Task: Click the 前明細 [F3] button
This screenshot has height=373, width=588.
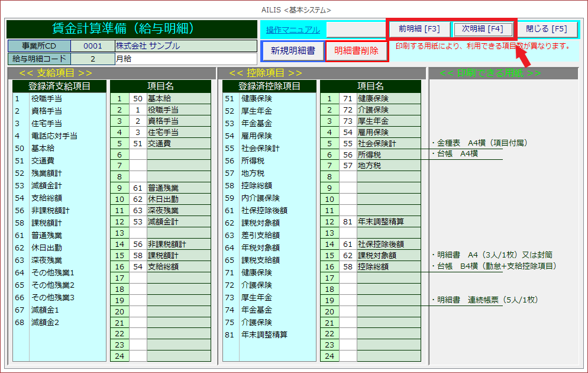Action: coord(419,28)
